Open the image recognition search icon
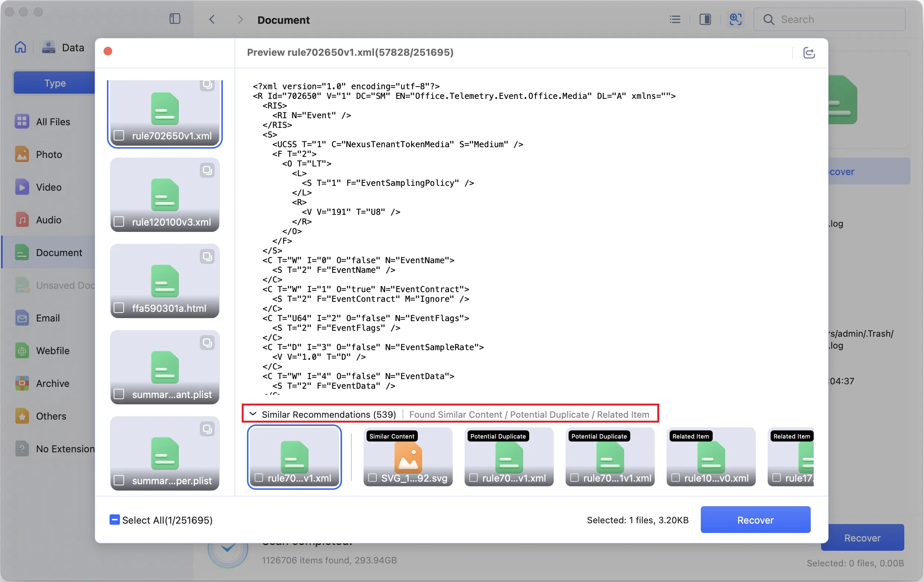 coord(736,19)
